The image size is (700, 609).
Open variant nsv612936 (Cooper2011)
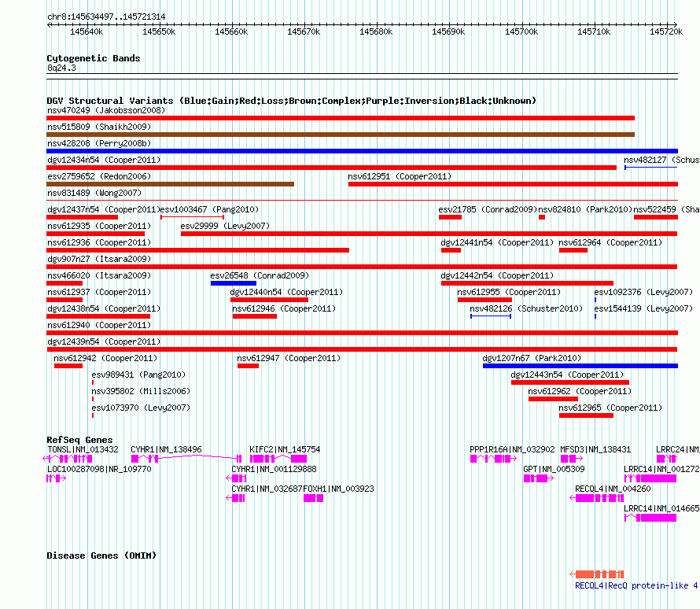[x=99, y=243]
